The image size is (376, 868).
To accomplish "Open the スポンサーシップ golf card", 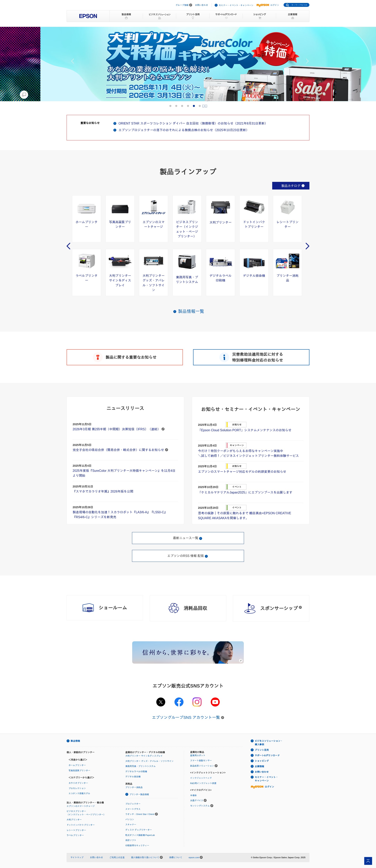I will 271,608.
